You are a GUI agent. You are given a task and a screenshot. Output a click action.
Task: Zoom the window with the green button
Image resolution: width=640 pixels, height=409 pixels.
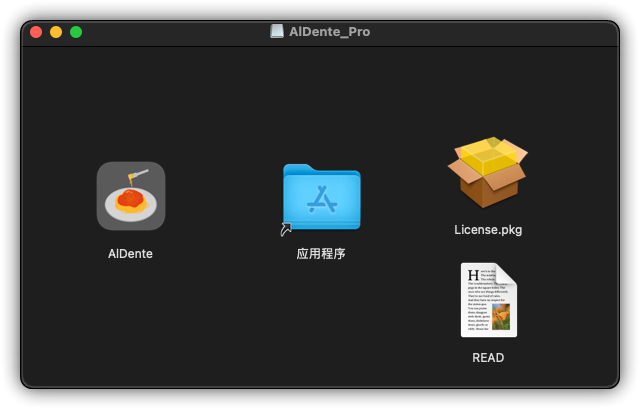(76, 32)
